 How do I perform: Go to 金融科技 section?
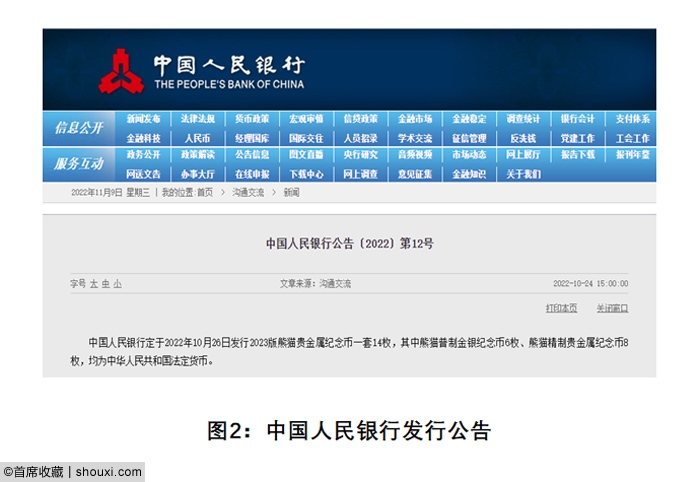(x=143, y=138)
